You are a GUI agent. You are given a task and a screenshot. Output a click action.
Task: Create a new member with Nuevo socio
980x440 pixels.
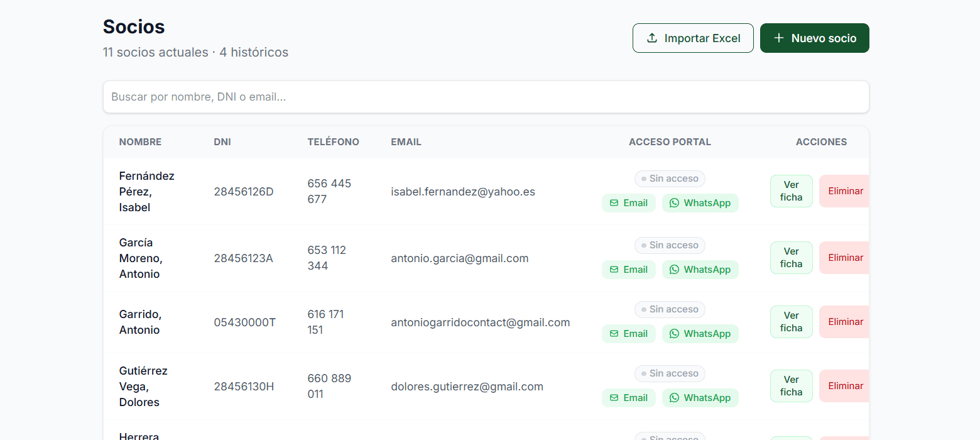(815, 38)
